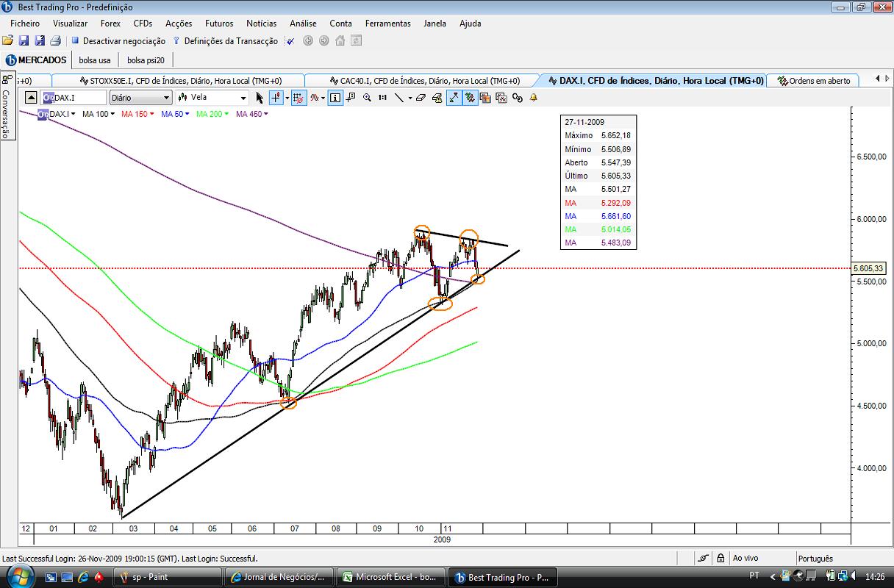Click the printer icon in toolbar
Screen dimensions: 894x588
(54, 41)
